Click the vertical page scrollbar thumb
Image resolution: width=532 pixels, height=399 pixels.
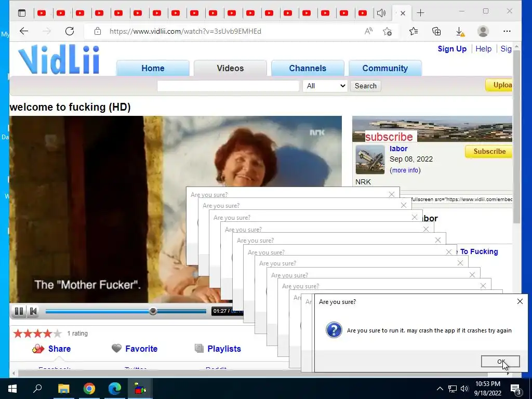516,136
